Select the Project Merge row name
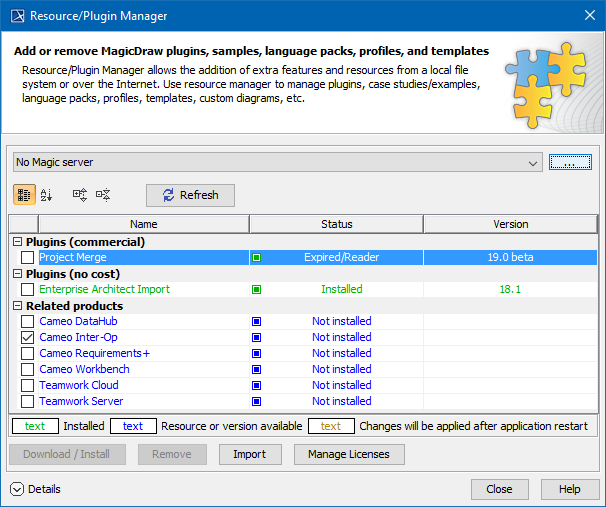 pos(73,257)
